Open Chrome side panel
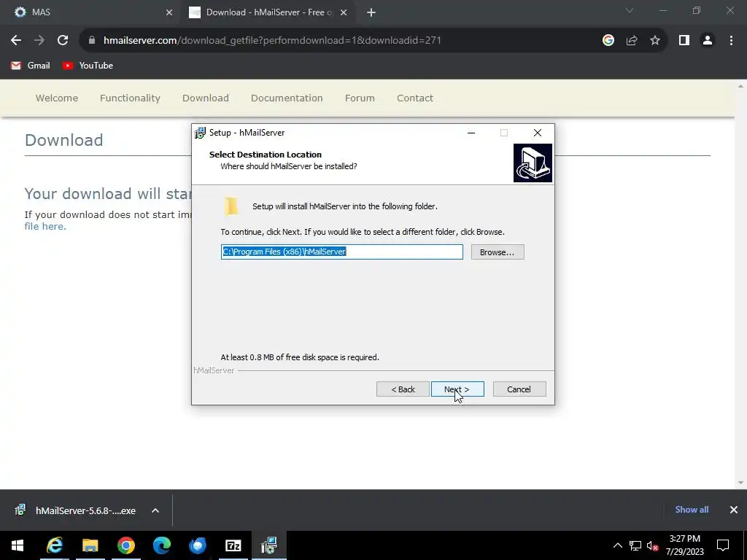This screenshot has height=560, width=747. coord(684,41)
